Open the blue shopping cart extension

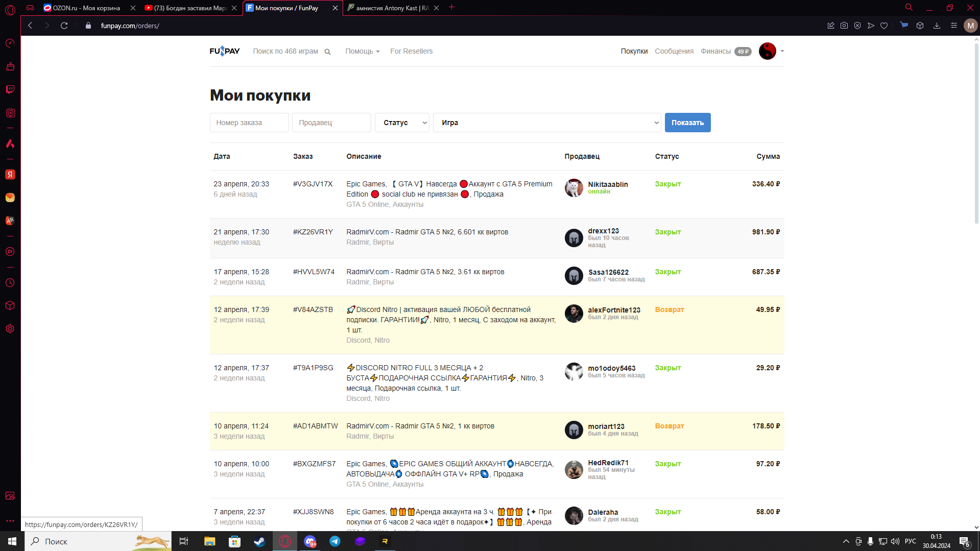pyautogui.click(x=904, y=25)
